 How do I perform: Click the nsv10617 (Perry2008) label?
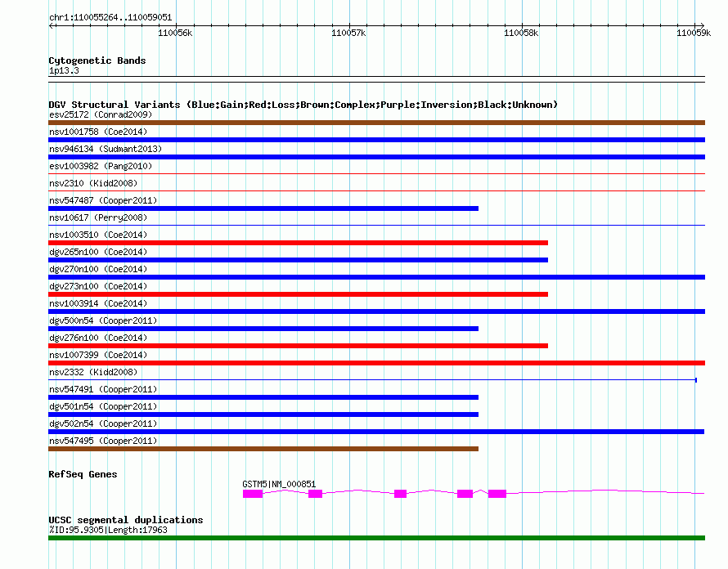[98, 217]
